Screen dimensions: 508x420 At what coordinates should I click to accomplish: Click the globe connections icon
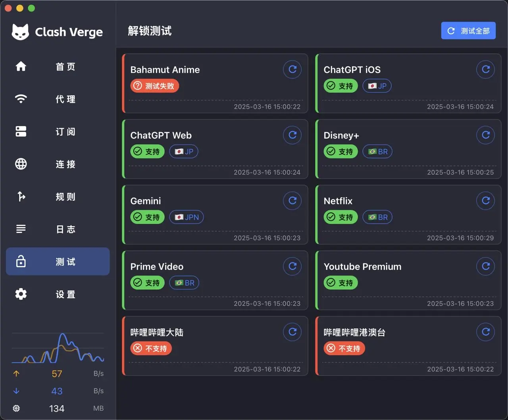click(x=21, y=164)
